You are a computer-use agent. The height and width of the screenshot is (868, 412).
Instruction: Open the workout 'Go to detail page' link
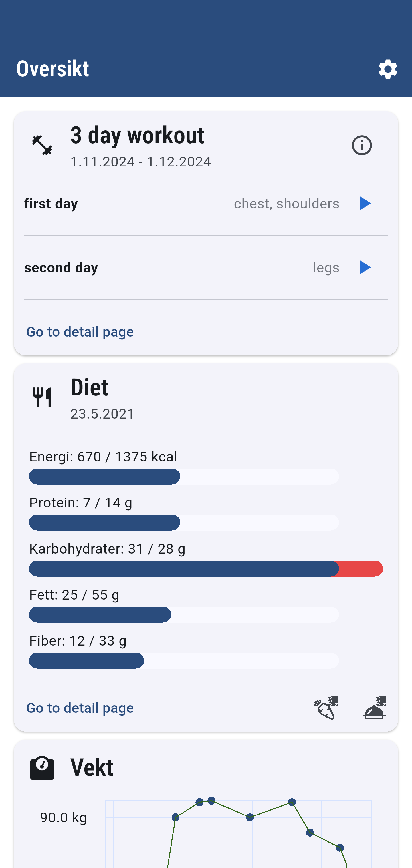click(x=80, y=332)
